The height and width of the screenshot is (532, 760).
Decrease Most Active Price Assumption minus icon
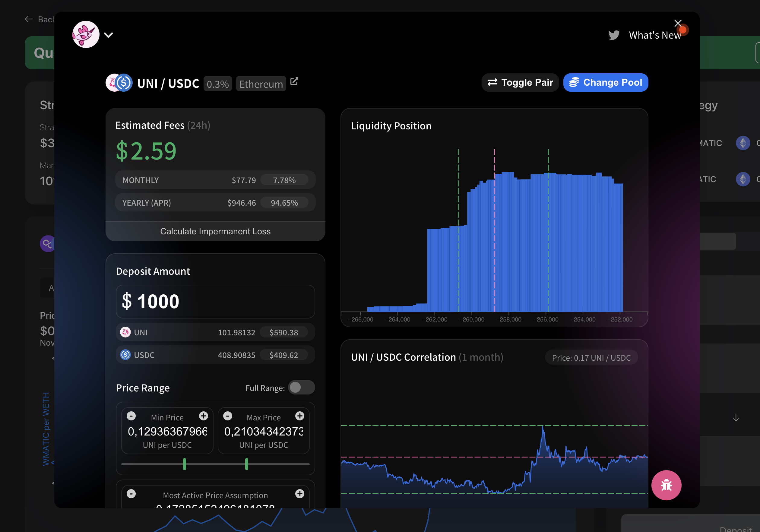[131, 494]
